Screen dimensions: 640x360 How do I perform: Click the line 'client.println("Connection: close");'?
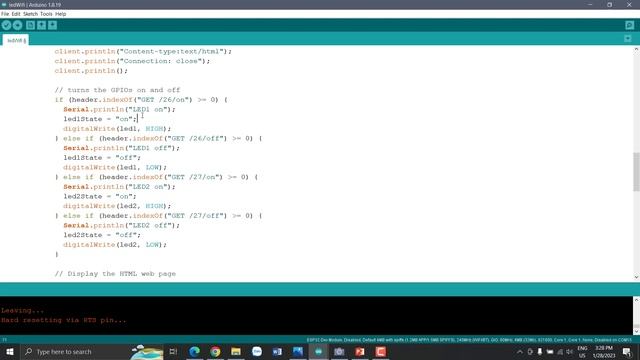[x=132, y=61]
